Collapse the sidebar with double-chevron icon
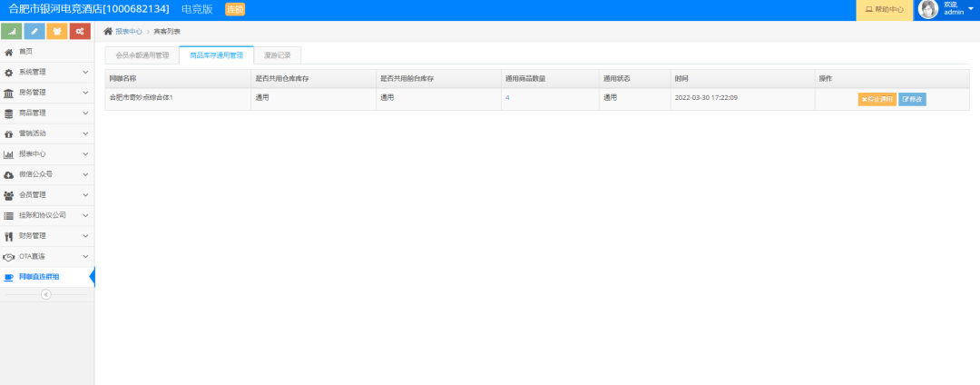 pyautogui.click(x=46, y=294)
